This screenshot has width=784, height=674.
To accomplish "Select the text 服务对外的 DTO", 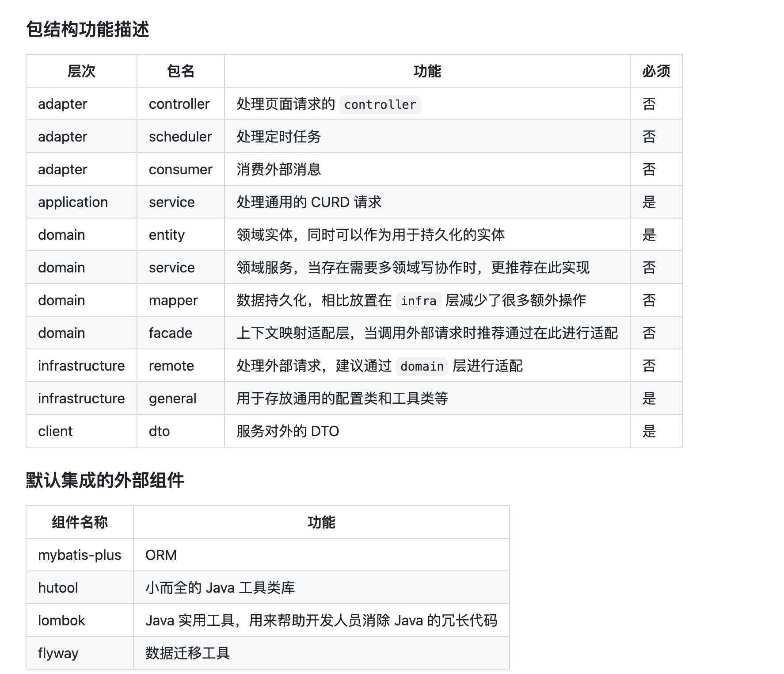I will tap(288, 431).
